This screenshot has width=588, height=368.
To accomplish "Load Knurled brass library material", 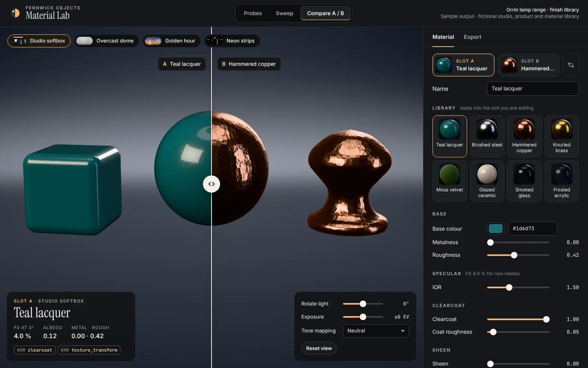I will 562,136.
